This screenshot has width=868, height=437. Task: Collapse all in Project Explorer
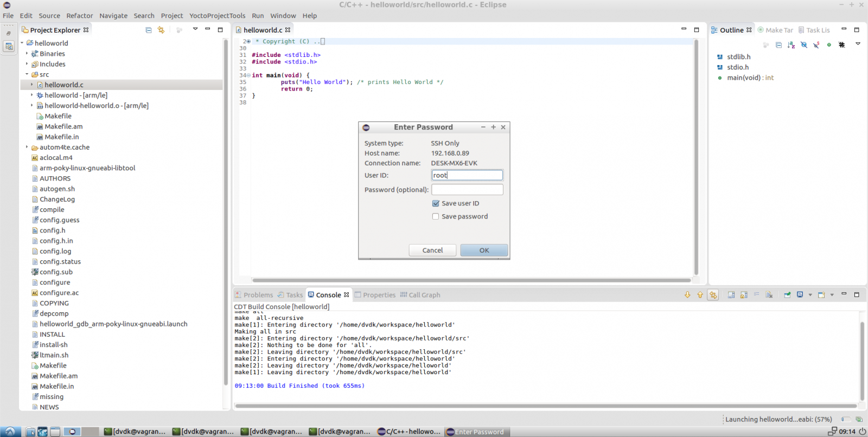tap(149, 30)
